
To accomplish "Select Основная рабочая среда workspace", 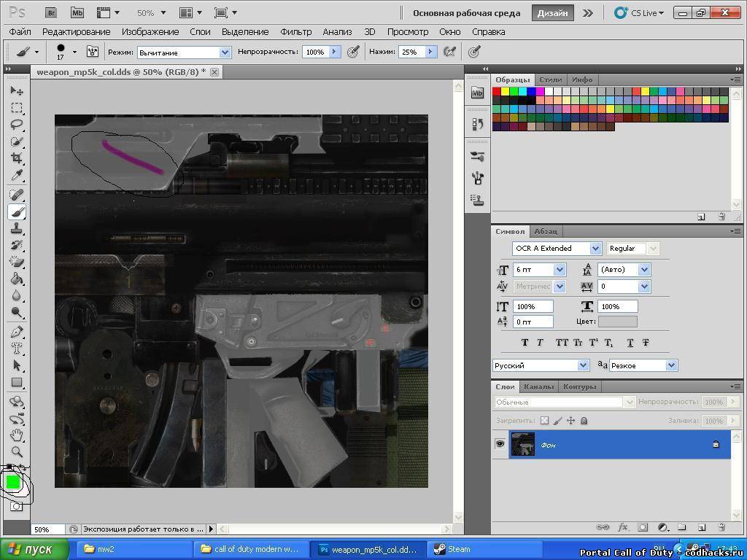I will coord(466,13).
